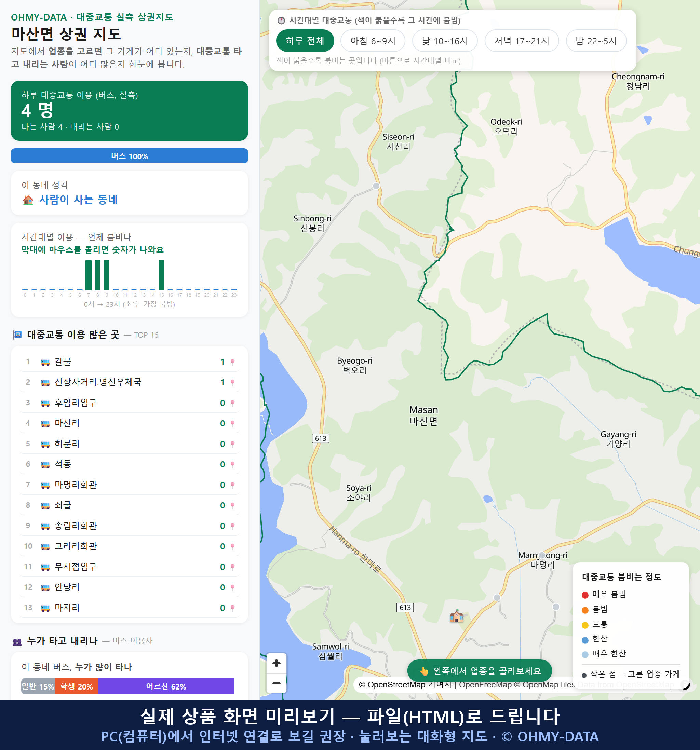Click the 일반 15% rider segment
This screenshot has width=700, height=750.
(x=38, y=686)
